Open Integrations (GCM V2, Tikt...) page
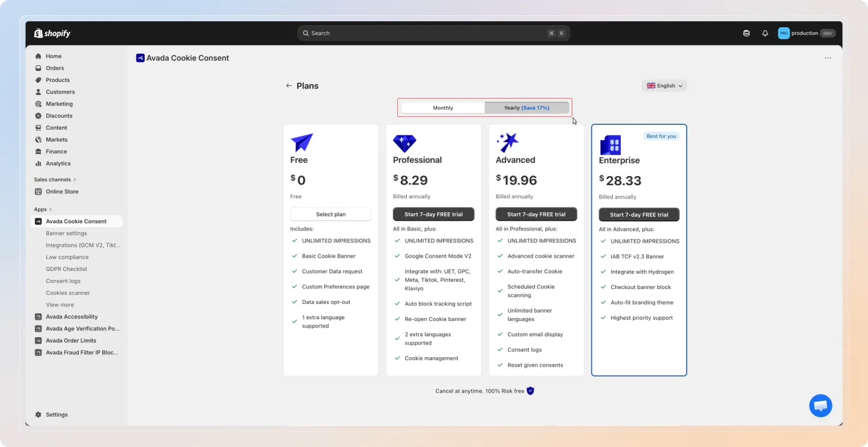The height and width of the screenshot is (447, 868). [x=83, y=246]
